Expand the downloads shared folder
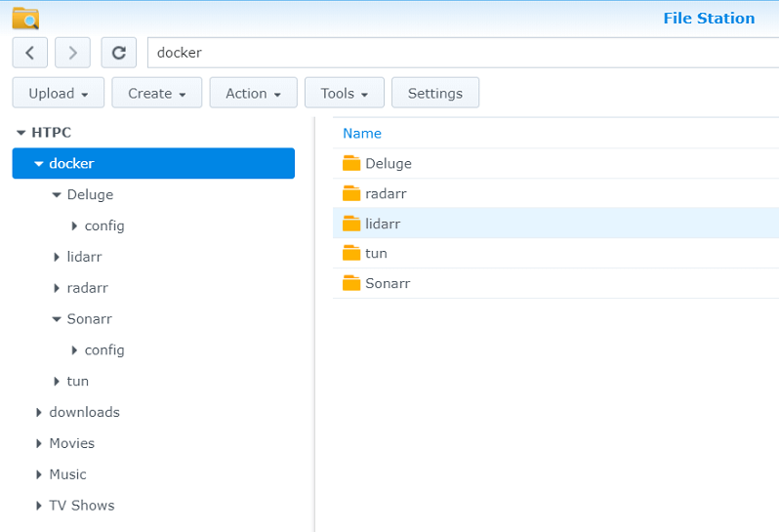The width and height of the screenshot is (779, 532). click(x=38, y=412)
